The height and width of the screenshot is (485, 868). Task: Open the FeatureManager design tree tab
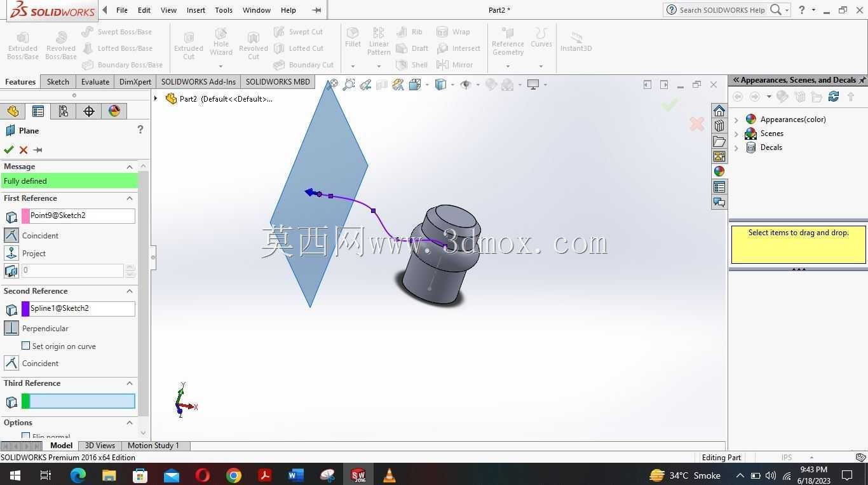[13, 111]
